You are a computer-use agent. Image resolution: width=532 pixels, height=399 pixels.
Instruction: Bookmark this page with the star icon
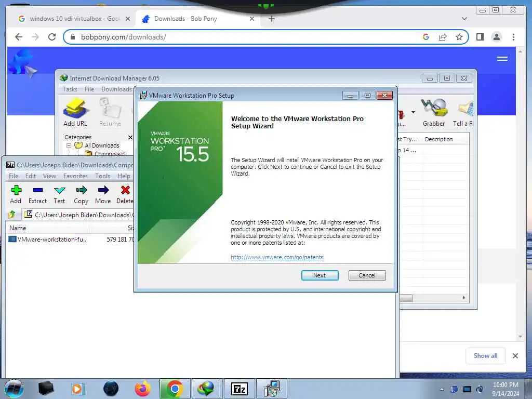click(x=459, y=37)
